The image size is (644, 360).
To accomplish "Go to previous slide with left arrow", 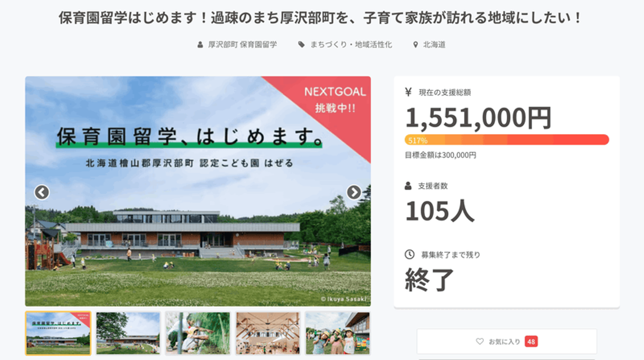I will pos(42,192).
